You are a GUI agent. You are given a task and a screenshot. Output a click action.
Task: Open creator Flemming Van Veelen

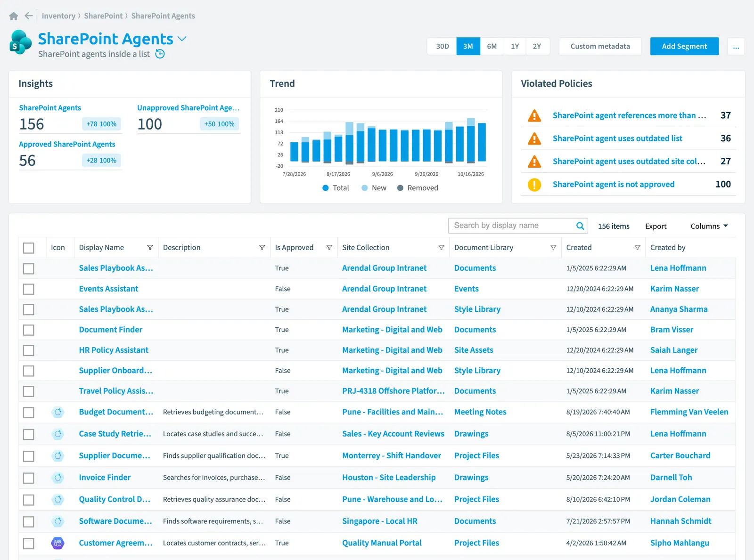click(689, 412)
